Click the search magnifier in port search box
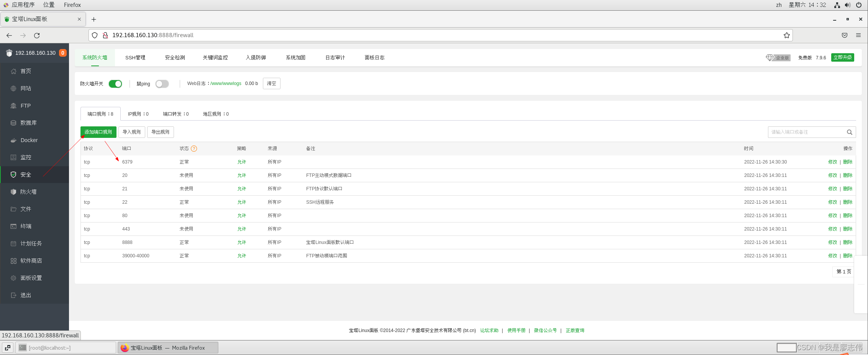This screenshot has height=355, width=868. point(849,132)
